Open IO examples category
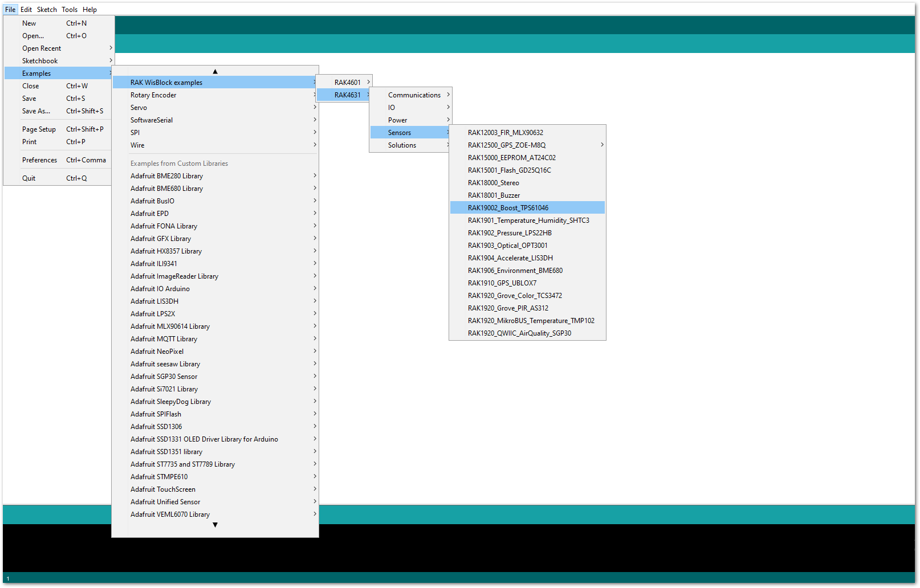Screen dimensions: 920x588 [410, 108]
